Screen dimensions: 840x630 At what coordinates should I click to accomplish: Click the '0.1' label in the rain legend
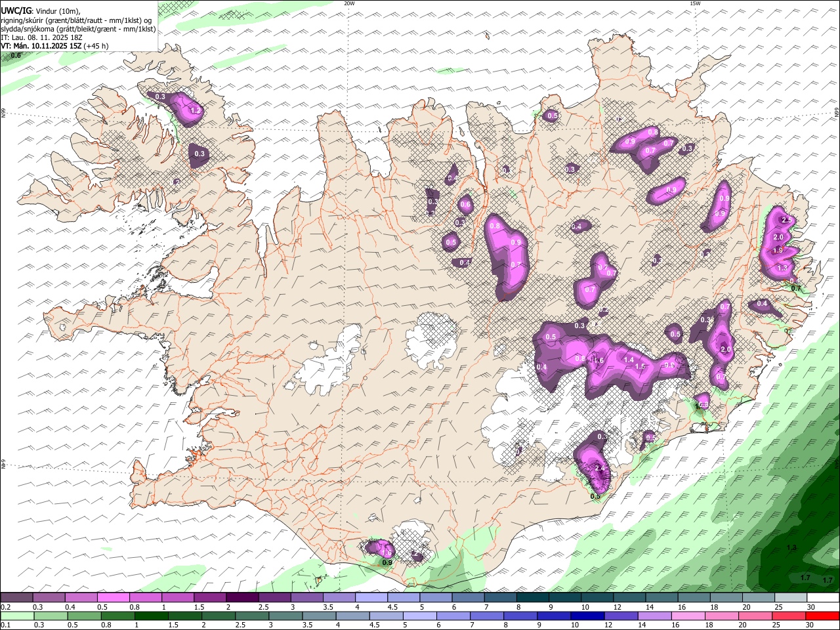(x=5, y=625)
